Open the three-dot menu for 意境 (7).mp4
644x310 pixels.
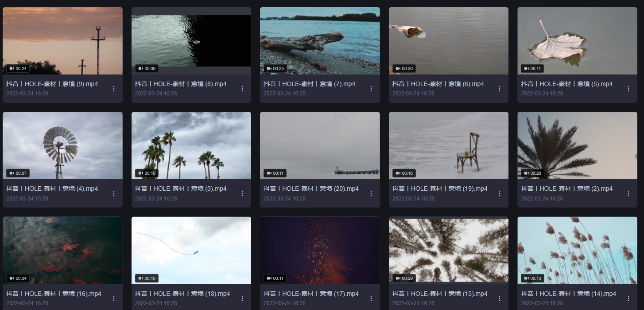click(x=371, y=89)
